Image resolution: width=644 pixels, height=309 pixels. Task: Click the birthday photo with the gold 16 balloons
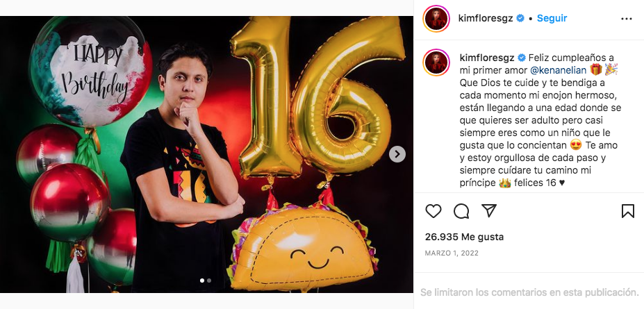[206, 139]
